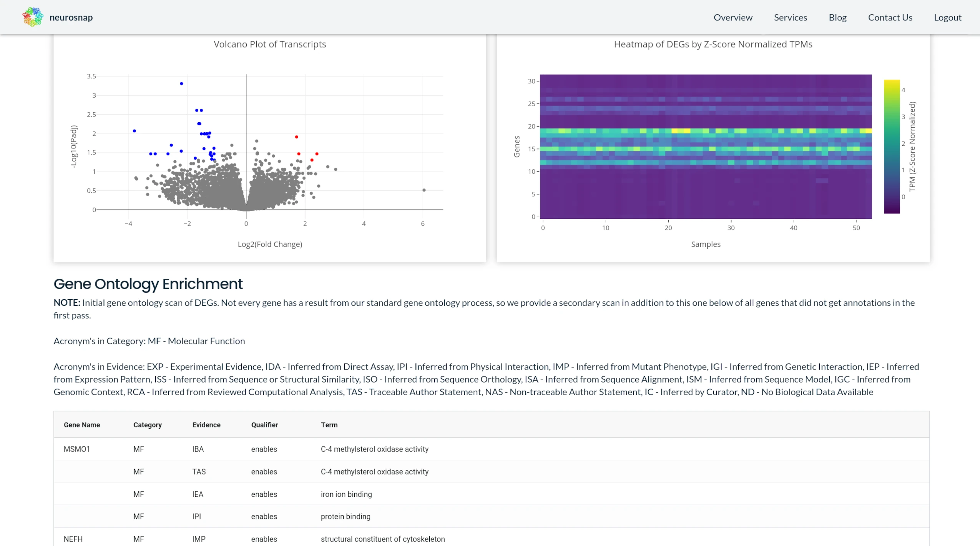
Task: Click the iron ion binding term cell
Action: click(x=345, y=494)
